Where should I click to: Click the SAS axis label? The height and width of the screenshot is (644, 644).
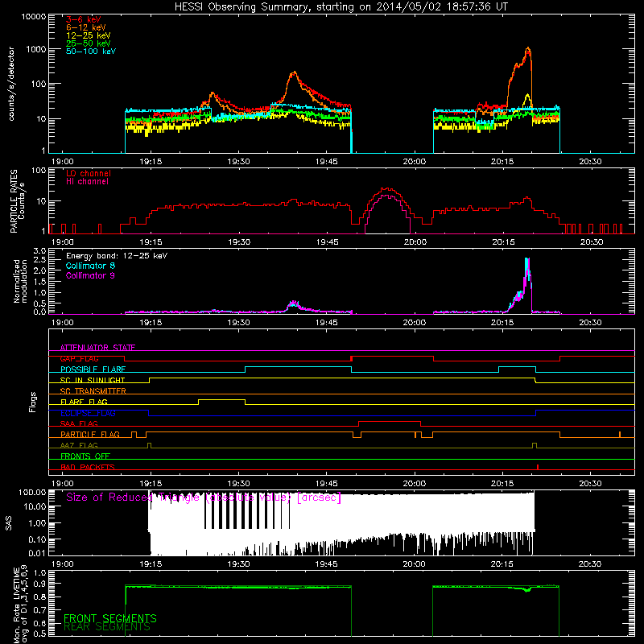click(x=8, y=523)
